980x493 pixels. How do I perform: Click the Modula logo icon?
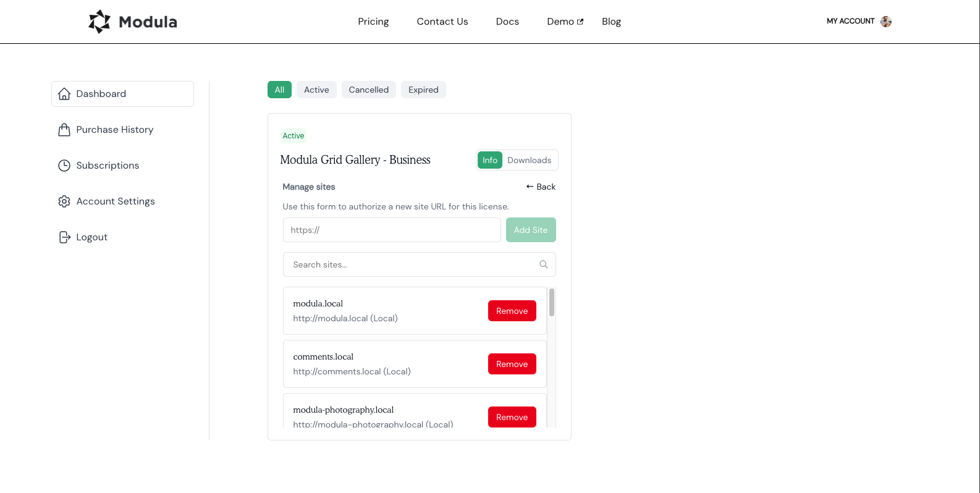point(99,22)
